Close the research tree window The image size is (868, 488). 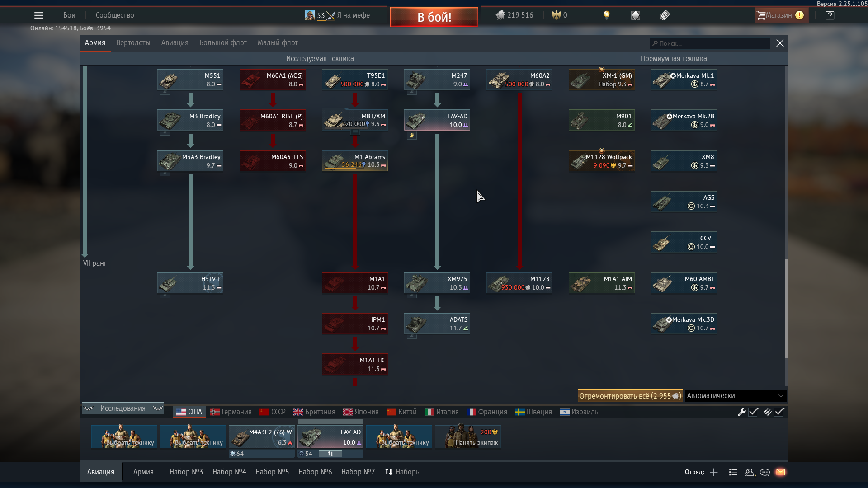[780, 43]
